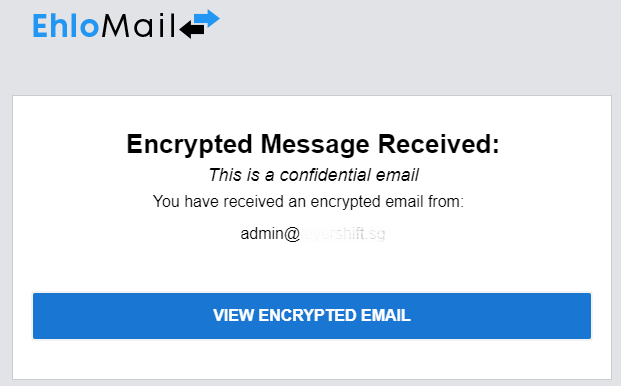The width and height of the screenshot is (621, 386).
Task: Click the word 'Message' in the bold heading
Action: (315, 145)
